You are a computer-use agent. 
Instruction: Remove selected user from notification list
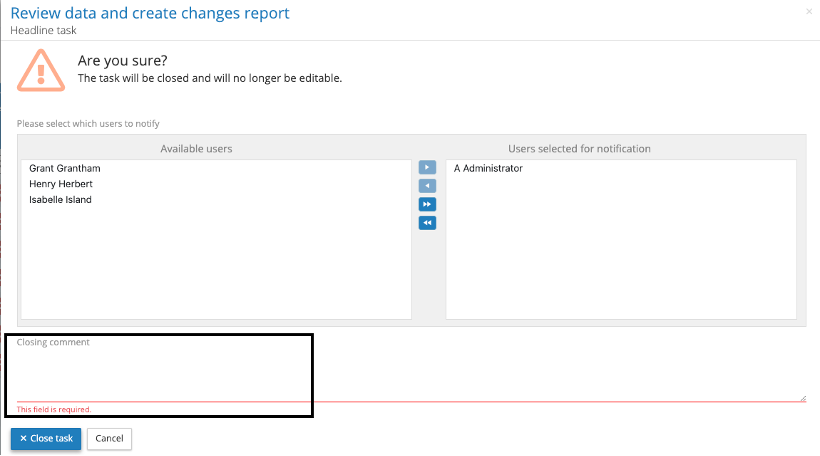pyautogui.click(x=427, y=186)
